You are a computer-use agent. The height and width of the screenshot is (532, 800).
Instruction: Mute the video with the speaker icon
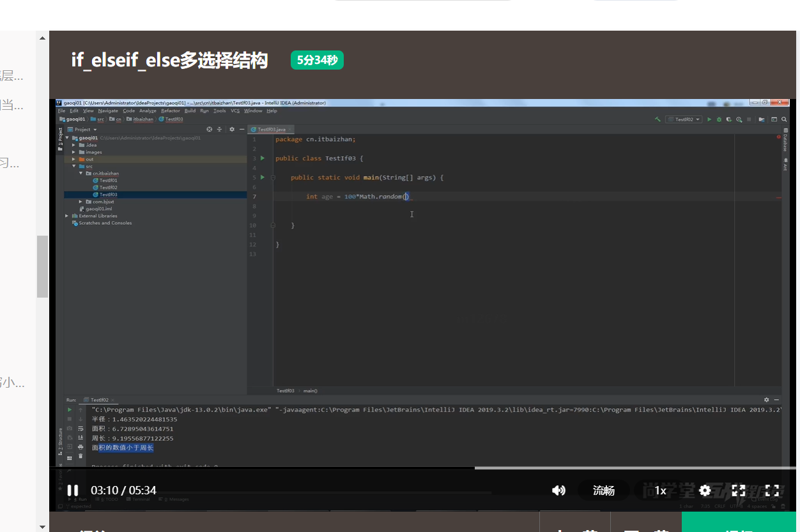pyautogui.click(x=558, y=490)
